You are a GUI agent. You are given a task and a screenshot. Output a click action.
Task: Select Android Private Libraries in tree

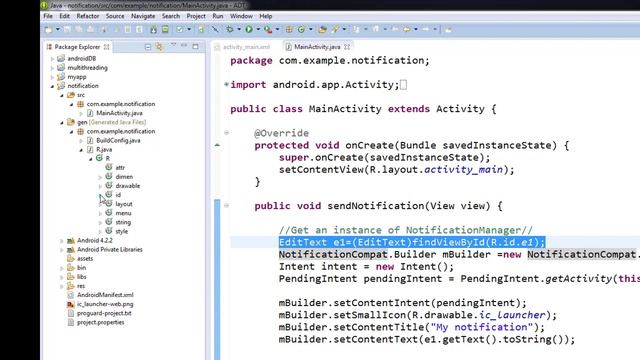click(109, 249)
